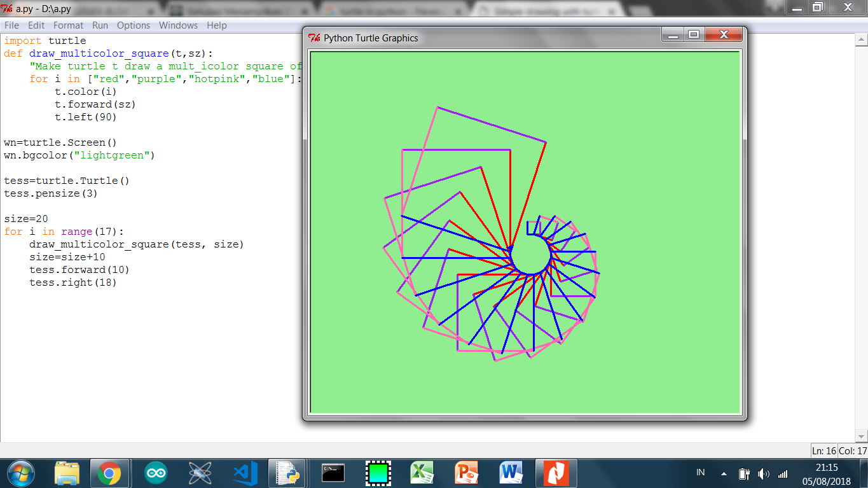Open the screen capture tool from the taskbar
This screenshot has height=488, width=868.
click(x=378, y=472)
